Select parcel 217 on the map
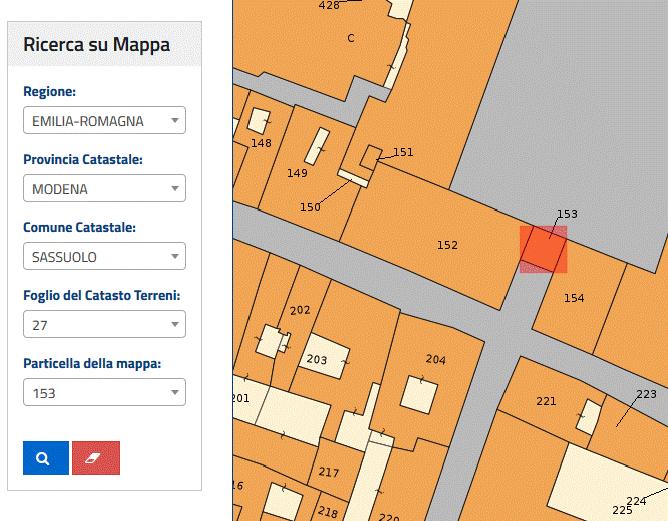This screenshot has height=521, width=668. click(x=328, y=472)
